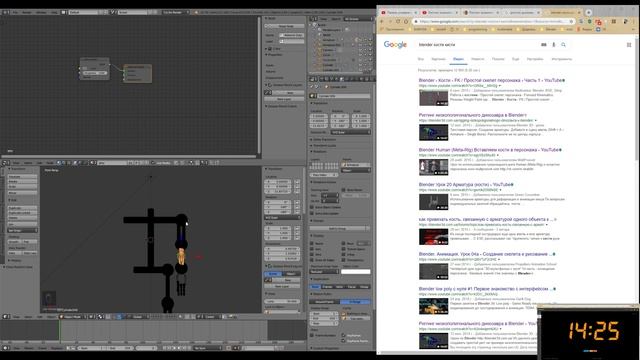
Task: Open Properties editor type selector icon
Action: [313, 79]
